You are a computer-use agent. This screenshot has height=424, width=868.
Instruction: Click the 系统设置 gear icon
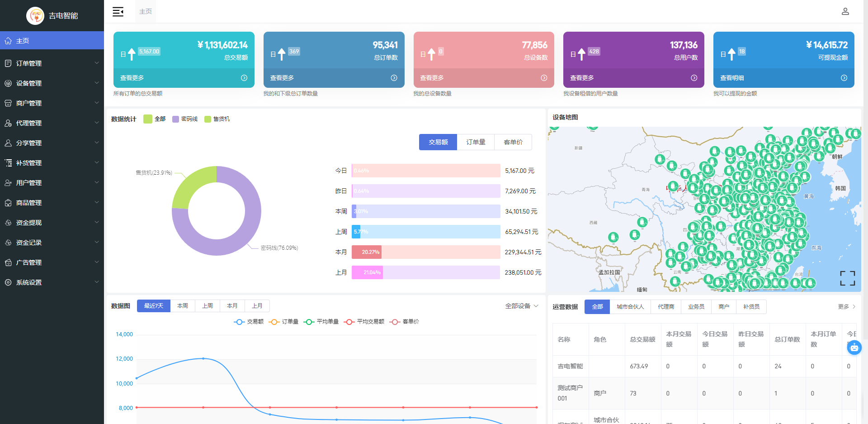(x=8, y=282)
